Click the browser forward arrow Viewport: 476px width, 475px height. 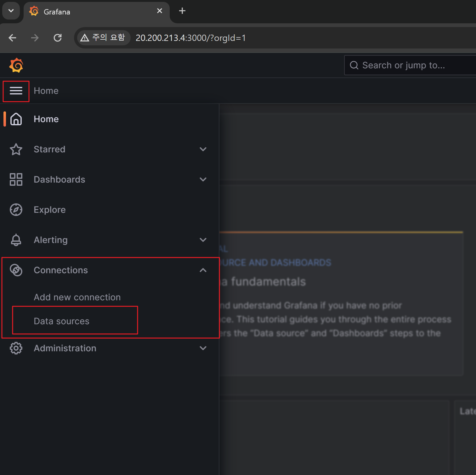point(35,38)
